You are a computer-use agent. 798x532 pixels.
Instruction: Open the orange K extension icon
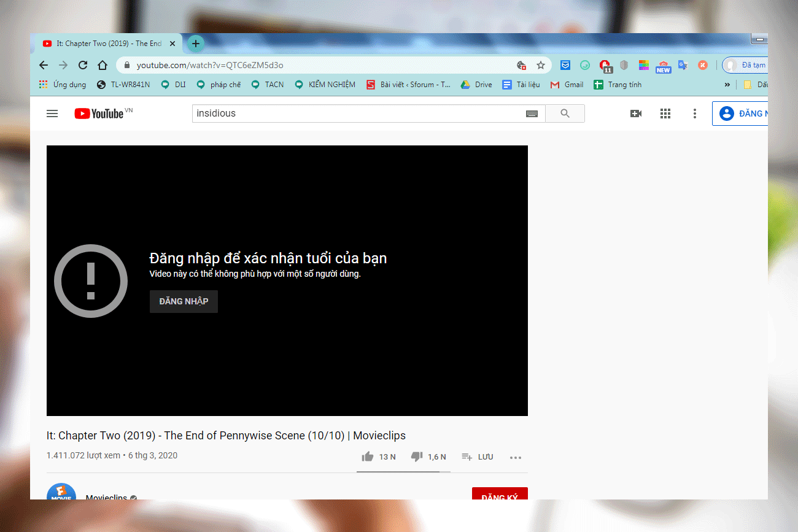703,65
